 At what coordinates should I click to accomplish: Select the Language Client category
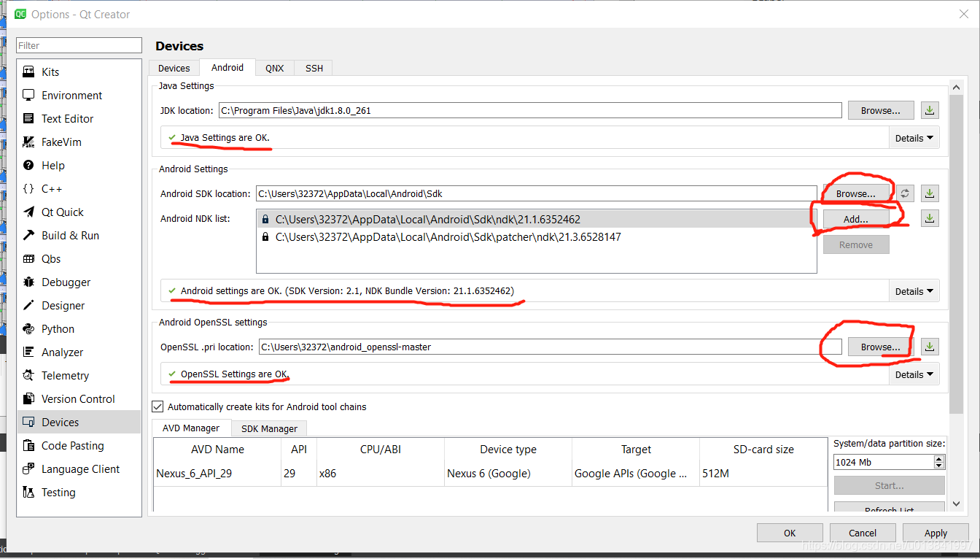[x=79, y=469]
